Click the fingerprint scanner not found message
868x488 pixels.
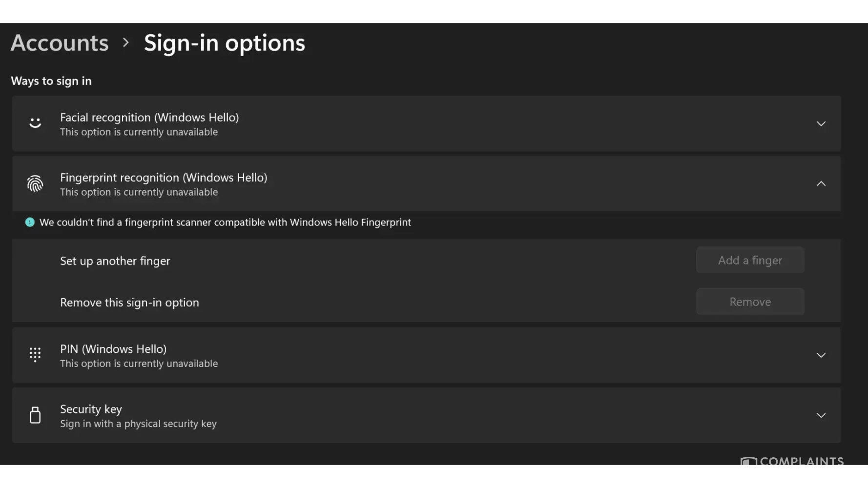tap(225, 223)
